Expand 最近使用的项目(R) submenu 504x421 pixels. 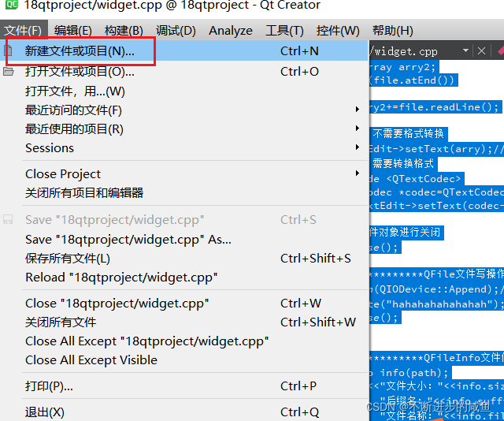click(x=183, y=129)
